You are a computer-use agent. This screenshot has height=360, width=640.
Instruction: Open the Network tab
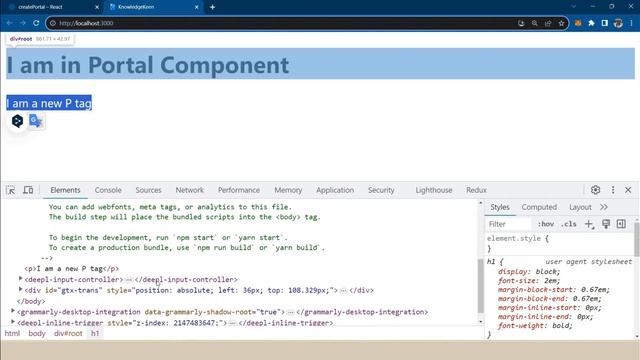pyautogui.click(x=189, y=190)
